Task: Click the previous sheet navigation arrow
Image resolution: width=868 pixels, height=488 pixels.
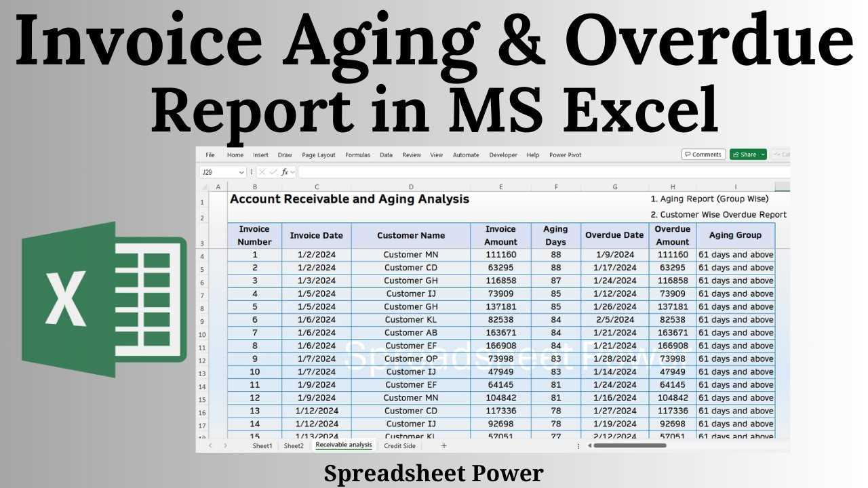Action: [x=210, y=446]
